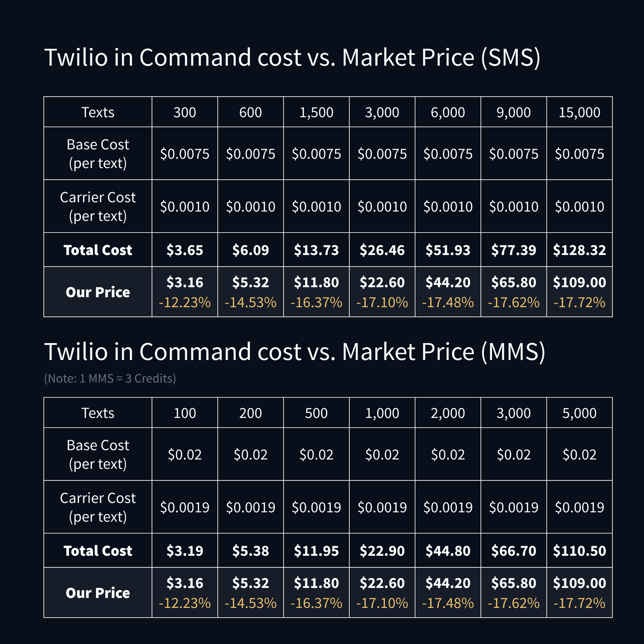
Task: Select the $13.73 Total Cost cell
Action: pos(316,250)
